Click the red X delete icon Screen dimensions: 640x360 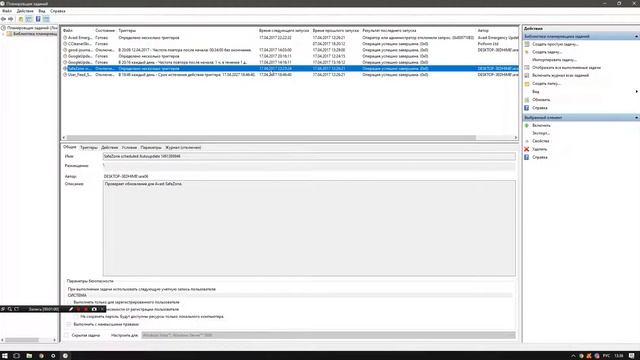527,149
